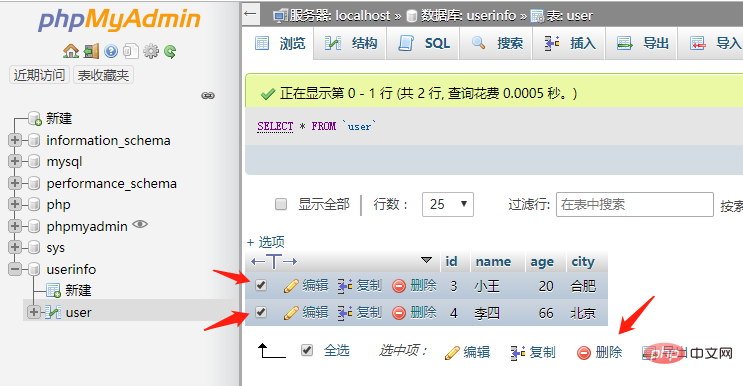Expand the phpmyadmin database node
The height and width of the screenshot is (386, 743).
pos(15,226)
